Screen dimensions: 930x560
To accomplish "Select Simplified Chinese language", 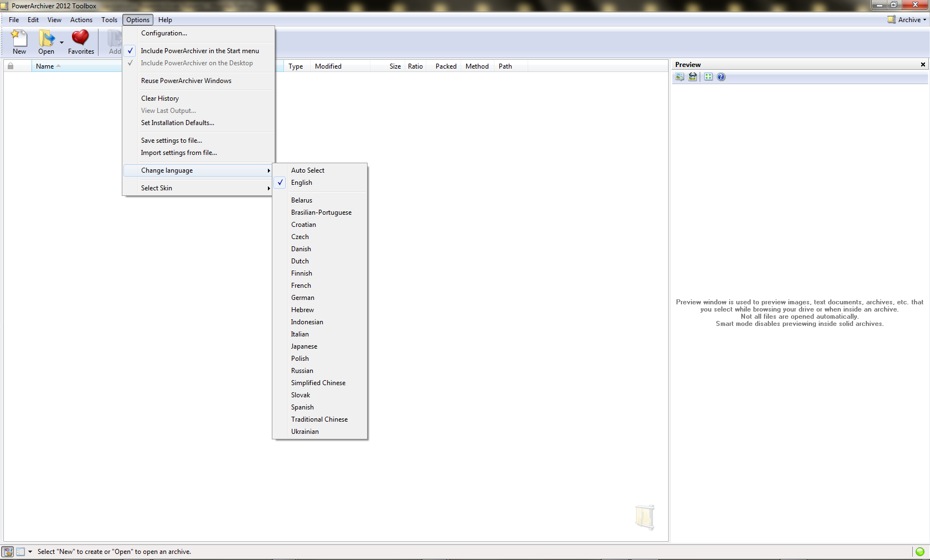I will [x=320, y=383].
